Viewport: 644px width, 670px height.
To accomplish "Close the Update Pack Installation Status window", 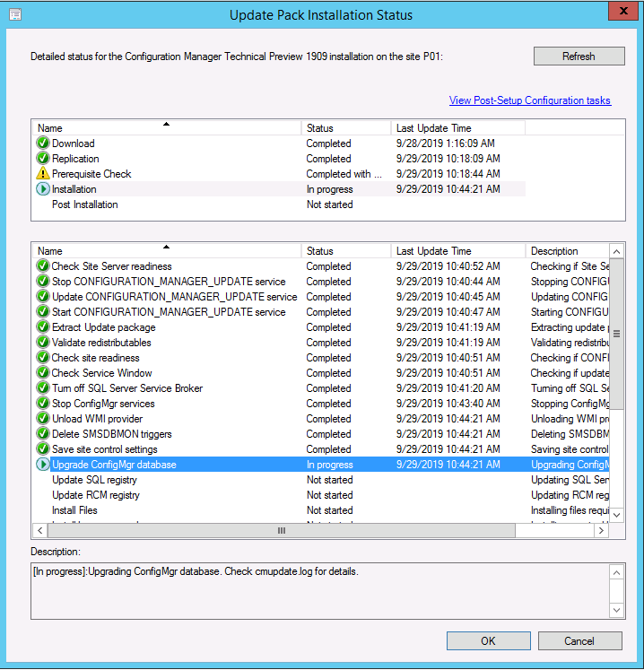I will [623, 11].
